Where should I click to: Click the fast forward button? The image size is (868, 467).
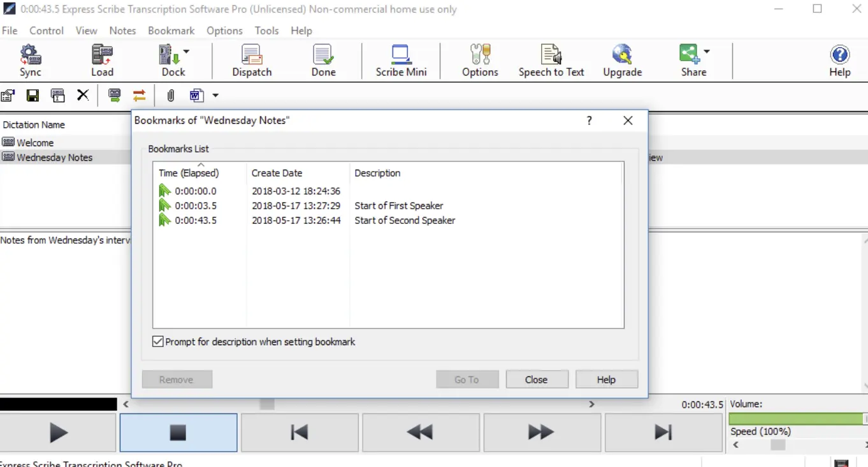[541, 433]
